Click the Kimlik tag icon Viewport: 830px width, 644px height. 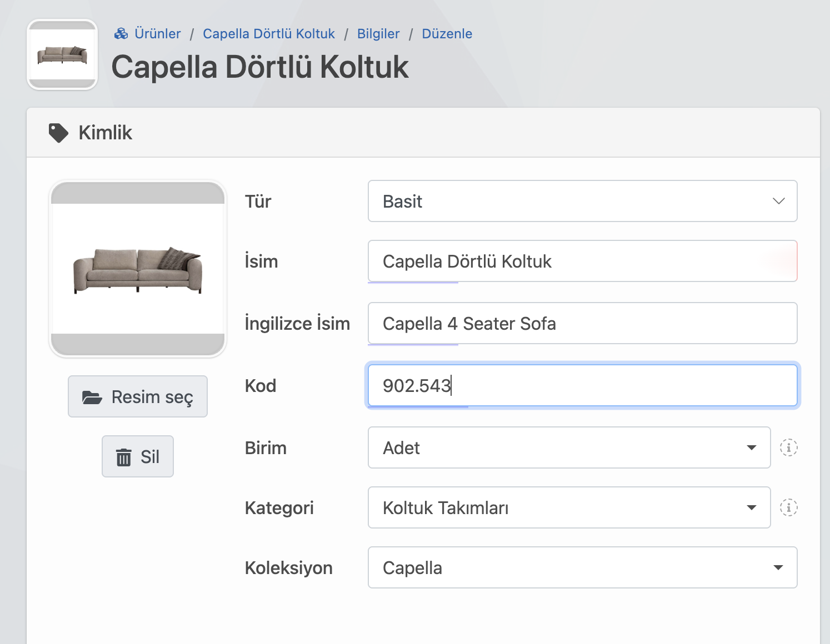58,133
